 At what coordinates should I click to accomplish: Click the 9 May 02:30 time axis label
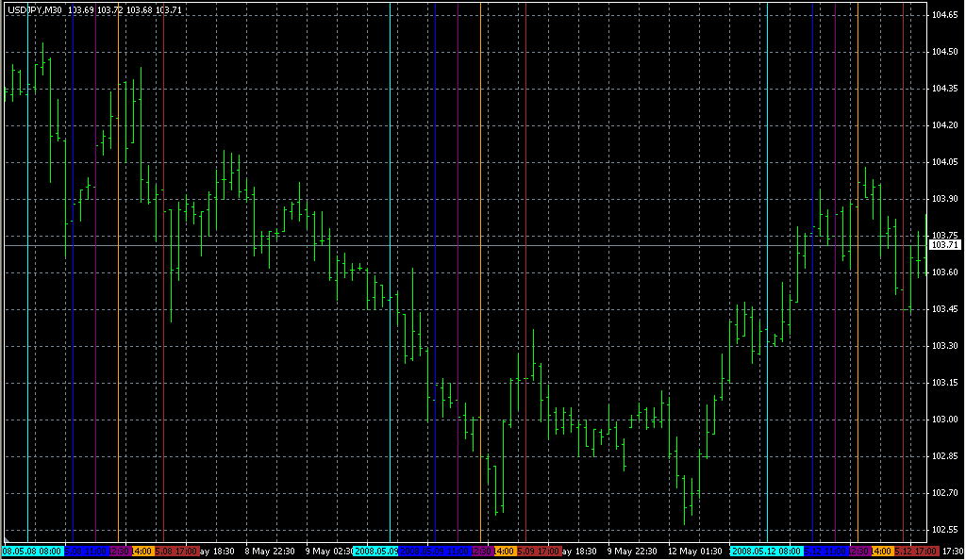click(x=329, y=552)
